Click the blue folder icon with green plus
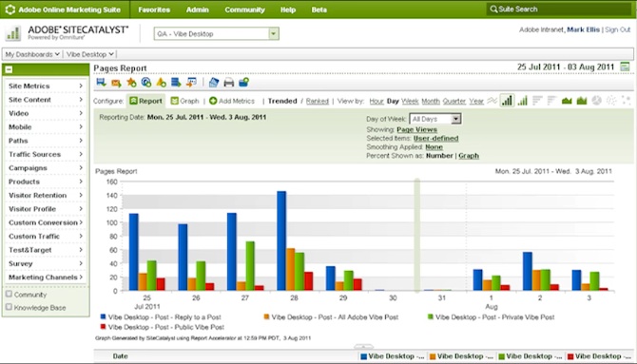The height and width of the screenshot is (364, 637). (x=243, y=83)
